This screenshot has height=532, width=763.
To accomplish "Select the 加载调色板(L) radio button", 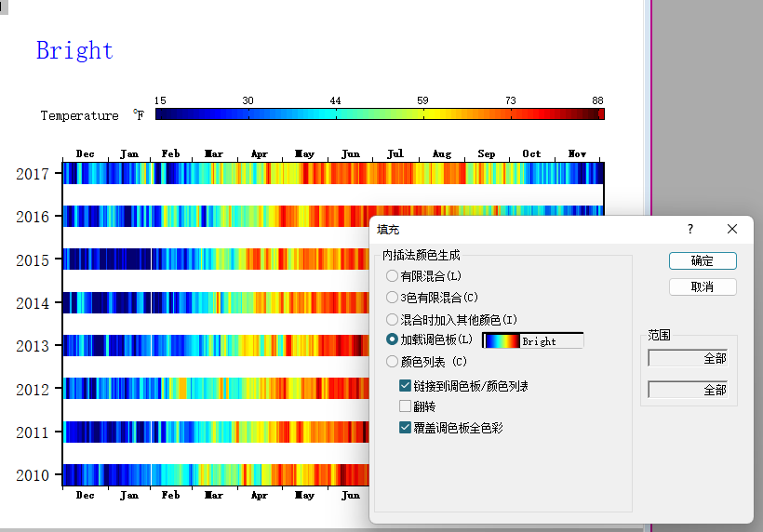I will click(393, 340).
